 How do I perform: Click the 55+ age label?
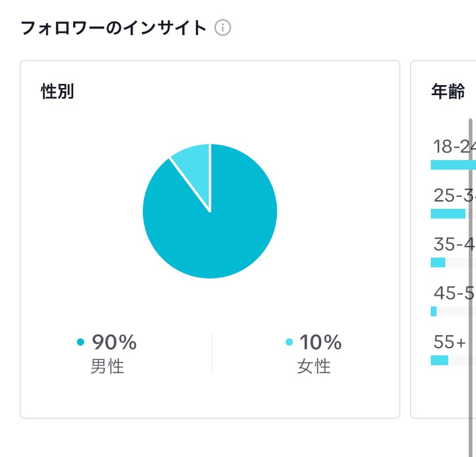tap(450, 342)
